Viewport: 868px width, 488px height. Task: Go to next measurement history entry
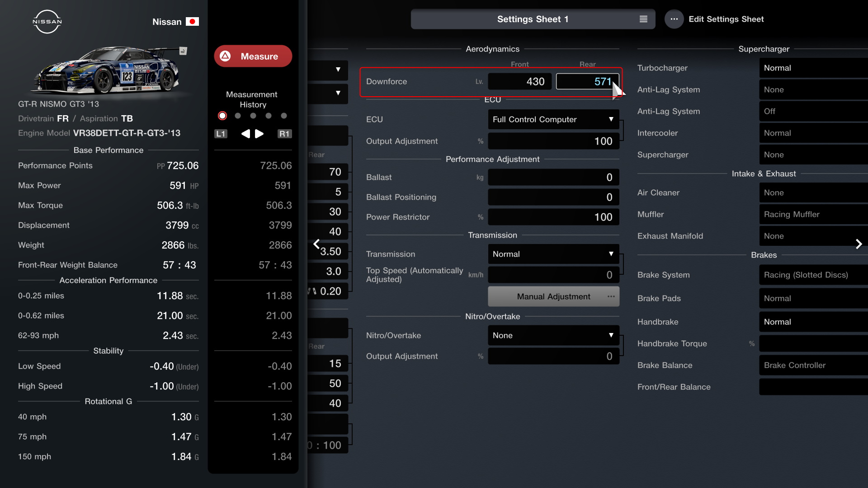coord(259,134)
